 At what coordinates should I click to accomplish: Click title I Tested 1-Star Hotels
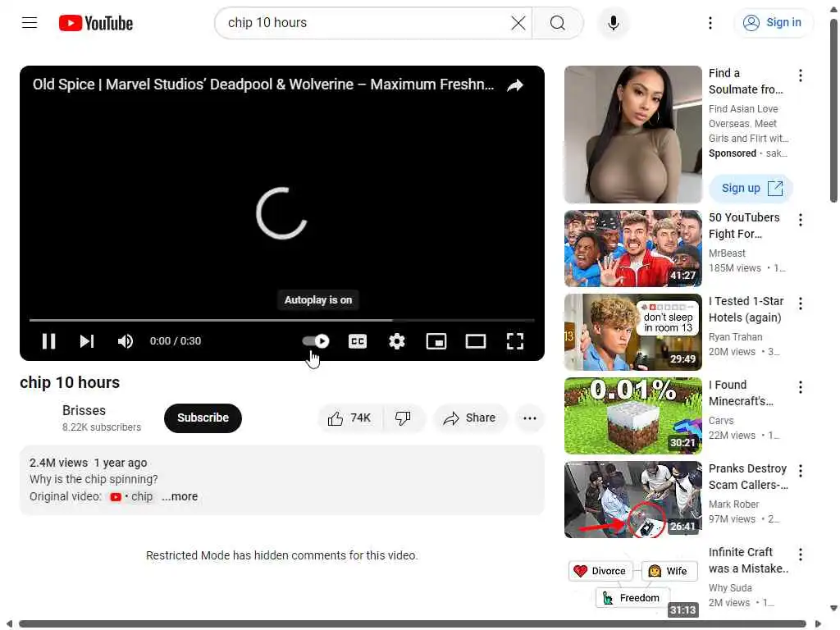coord(746,309)
